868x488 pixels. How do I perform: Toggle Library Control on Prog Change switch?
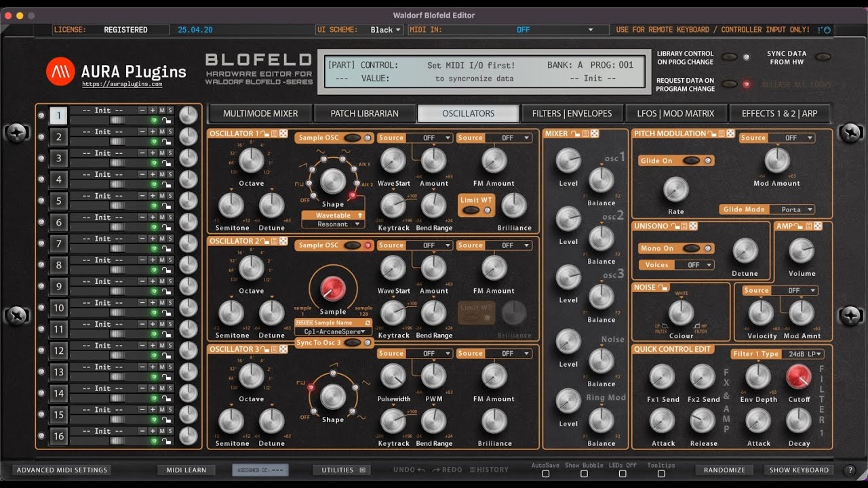tap(730, 58)
